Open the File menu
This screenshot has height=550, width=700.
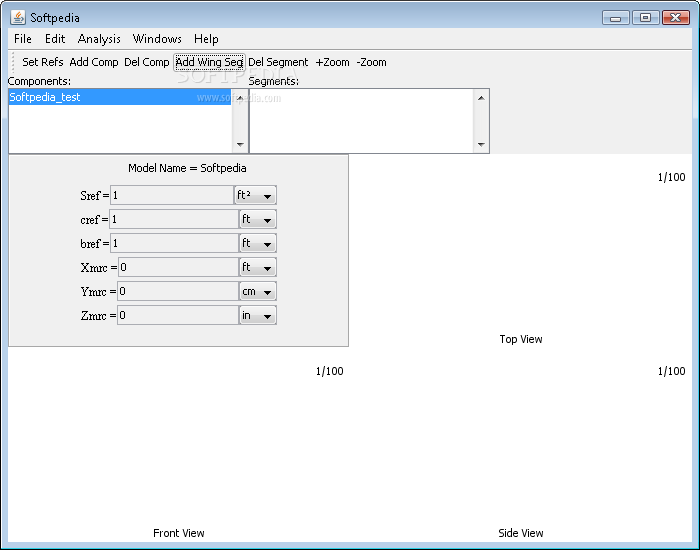[23, 39]
